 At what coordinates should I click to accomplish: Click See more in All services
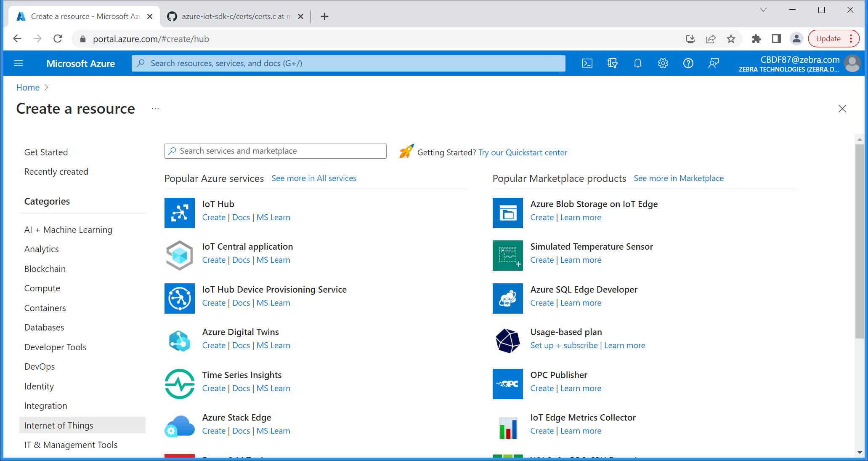click(x=314, y=178)
